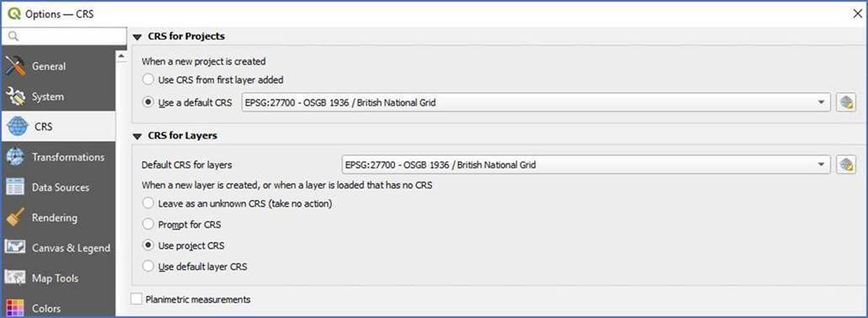Click the Colors palette icon
The image size is (868, 318).
coord(15,308)
